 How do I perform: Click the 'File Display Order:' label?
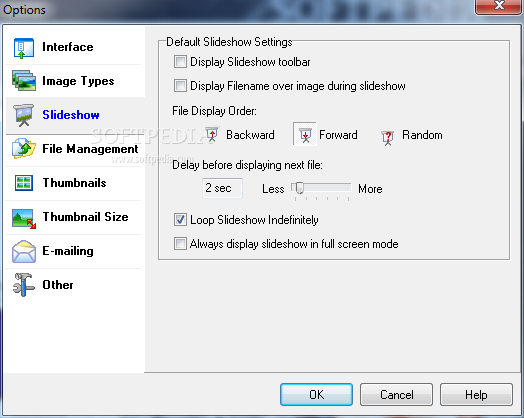click(x=214, y=111)
